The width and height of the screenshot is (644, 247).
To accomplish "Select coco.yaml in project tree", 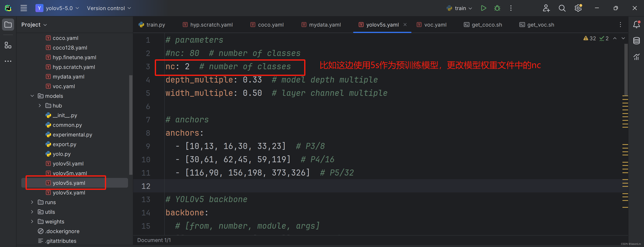I will coord(65,38).
